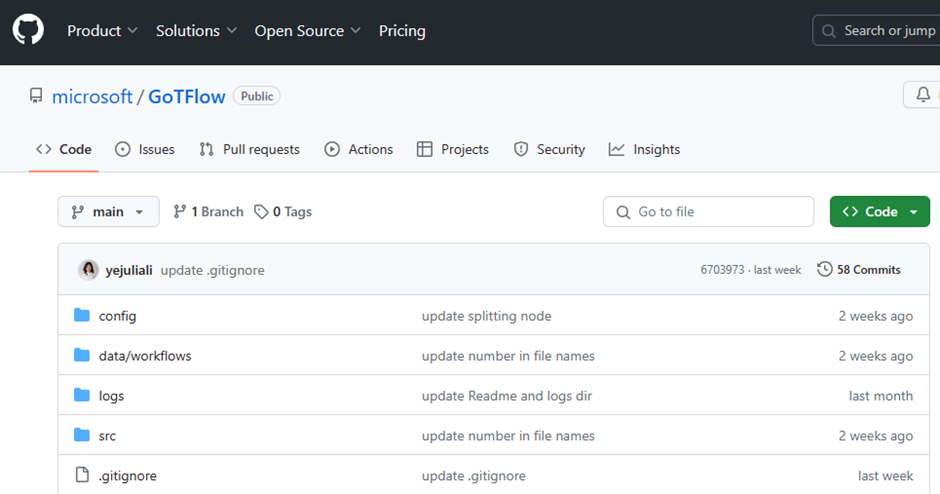Click the .gitignore file icon

(82, 476)
